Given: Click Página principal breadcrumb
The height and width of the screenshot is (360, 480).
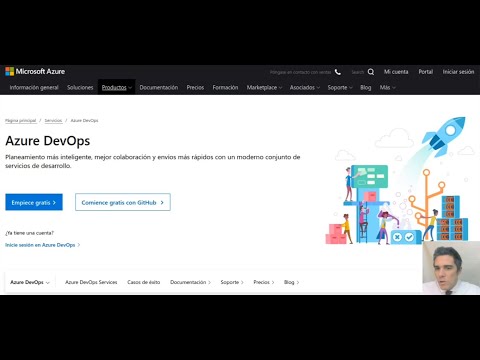Looking at the screenshot, I should (21, 120).
